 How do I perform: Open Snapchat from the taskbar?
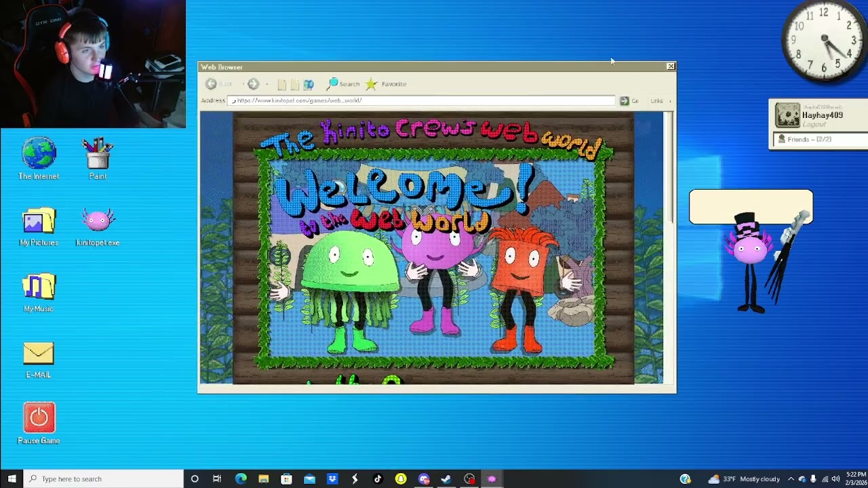(x=401, y=479)
